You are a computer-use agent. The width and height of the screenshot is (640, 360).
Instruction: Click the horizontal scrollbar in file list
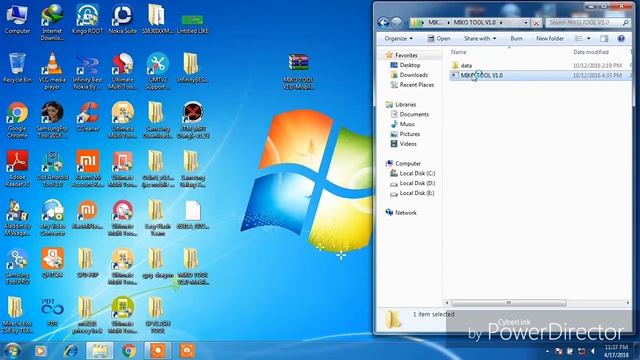tap(509, 302)
